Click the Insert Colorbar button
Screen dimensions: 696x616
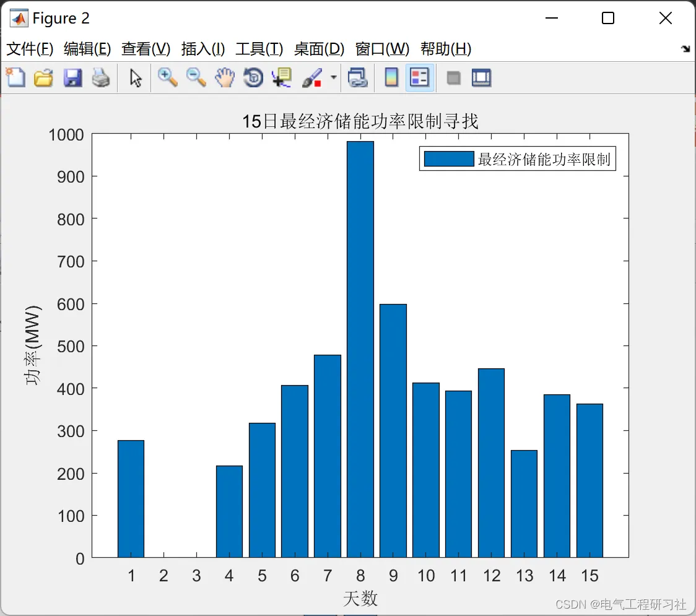(391, 77)
